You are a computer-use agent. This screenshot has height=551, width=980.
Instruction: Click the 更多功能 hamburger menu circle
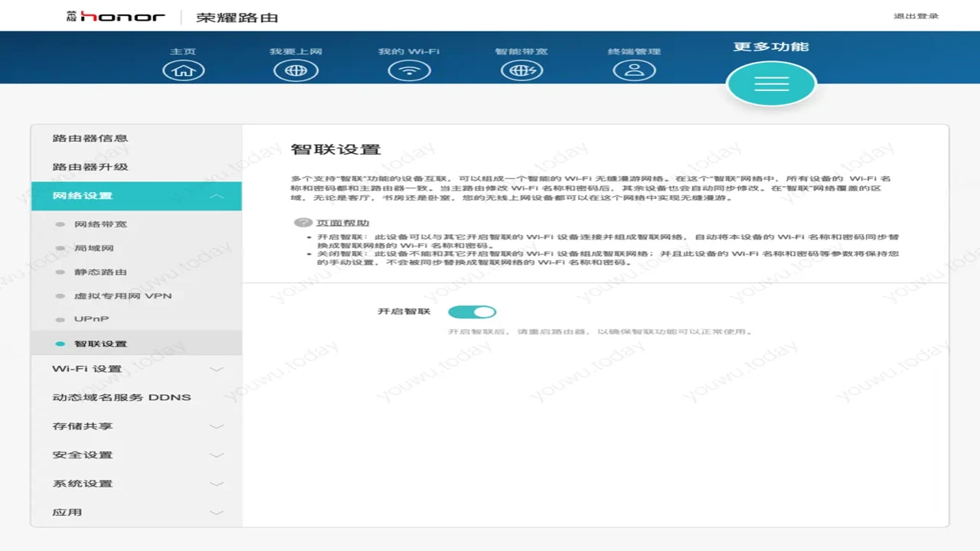tap(771, 83)
